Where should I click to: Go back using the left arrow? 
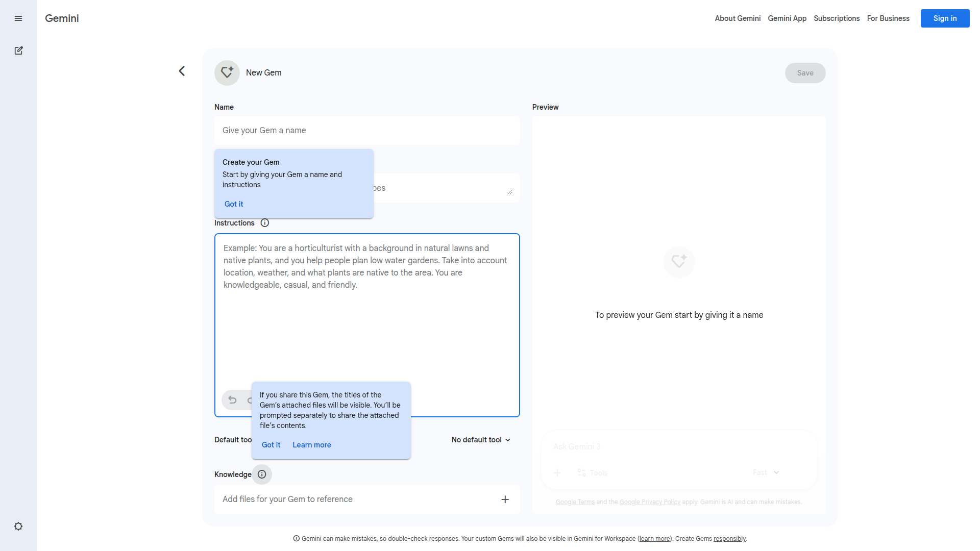(x=182, y=71)
